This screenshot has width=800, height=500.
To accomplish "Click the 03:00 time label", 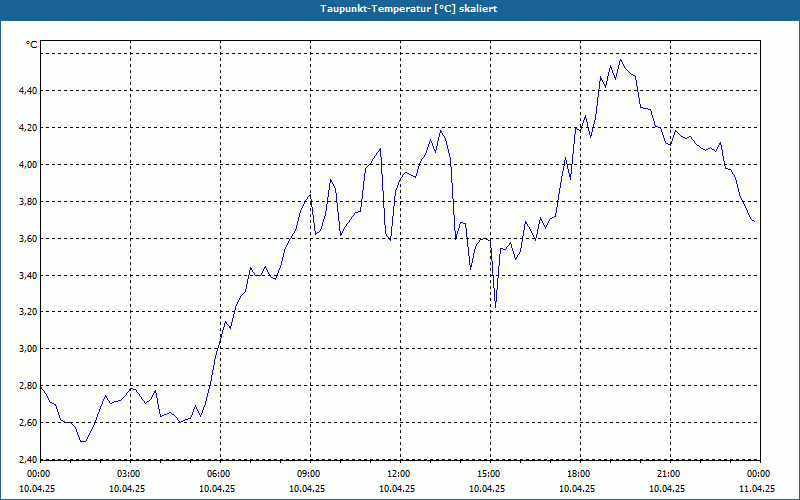I will pyautogui.click(x=130, y=474).
